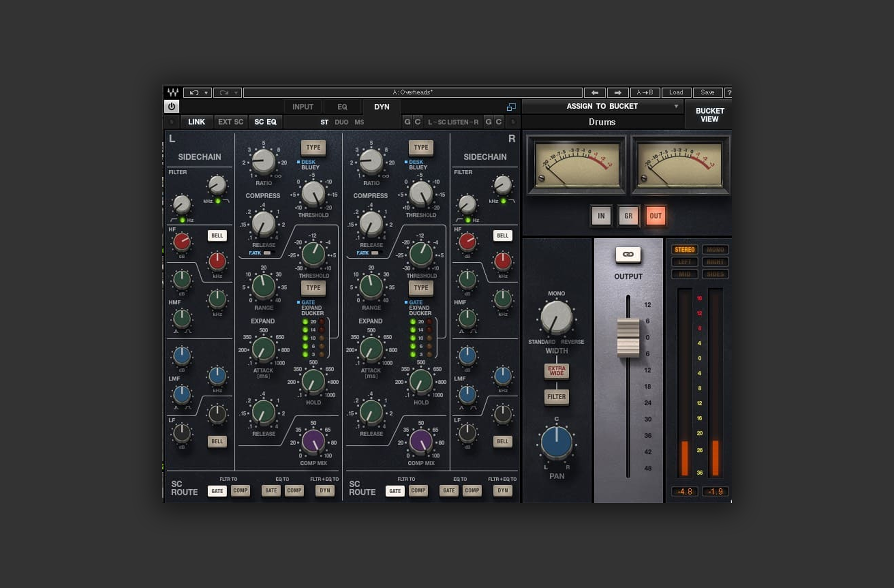This screenshot has height=588, width=894.
Task: Show output level with OUT button
Action: [656, 216]
